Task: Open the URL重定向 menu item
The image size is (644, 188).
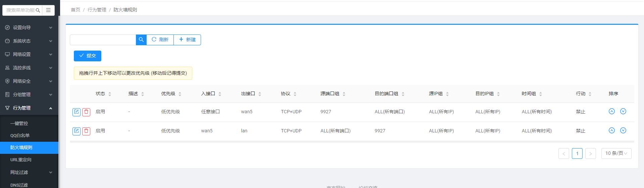Action: 21,160
